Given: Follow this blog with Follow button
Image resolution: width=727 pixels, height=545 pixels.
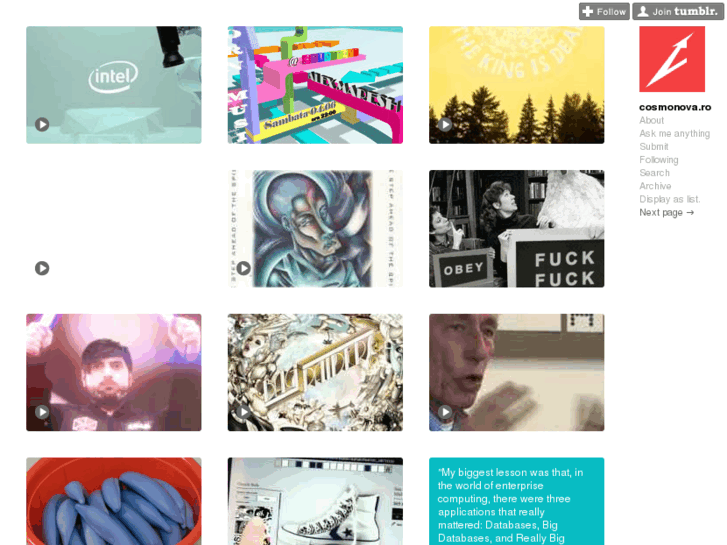Looking at the screenshot, I should [604, 12].
